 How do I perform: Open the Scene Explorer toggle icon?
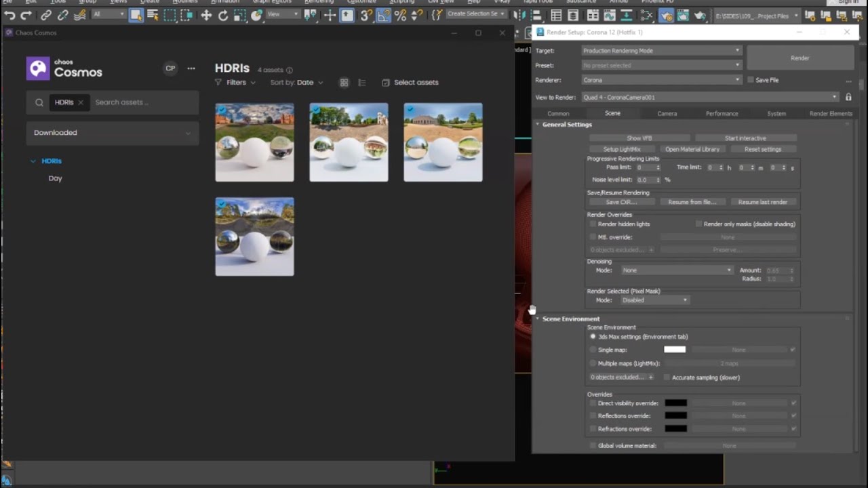556,15
